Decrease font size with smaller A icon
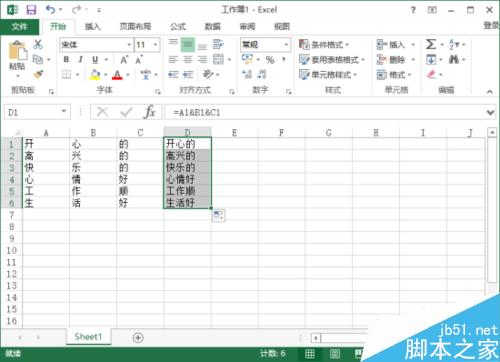Viewport: 500px width, 362px height. coord(139,60)
